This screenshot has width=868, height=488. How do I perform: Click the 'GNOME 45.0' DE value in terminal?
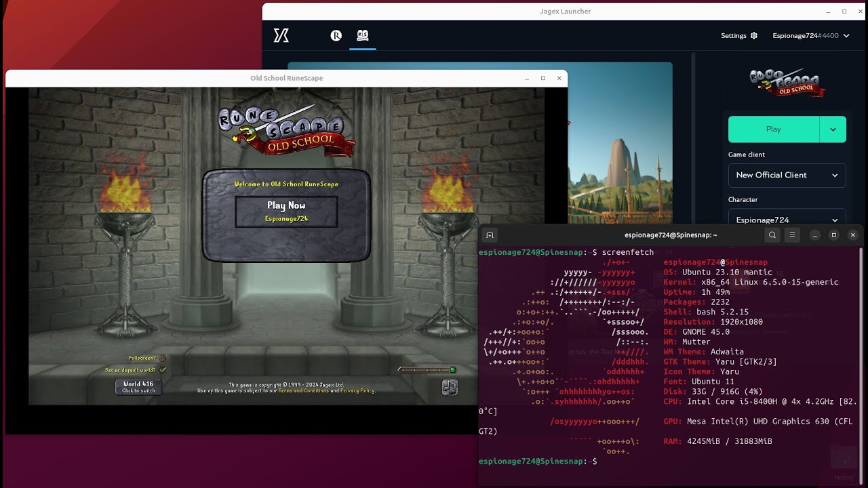[x=706, y=332]
